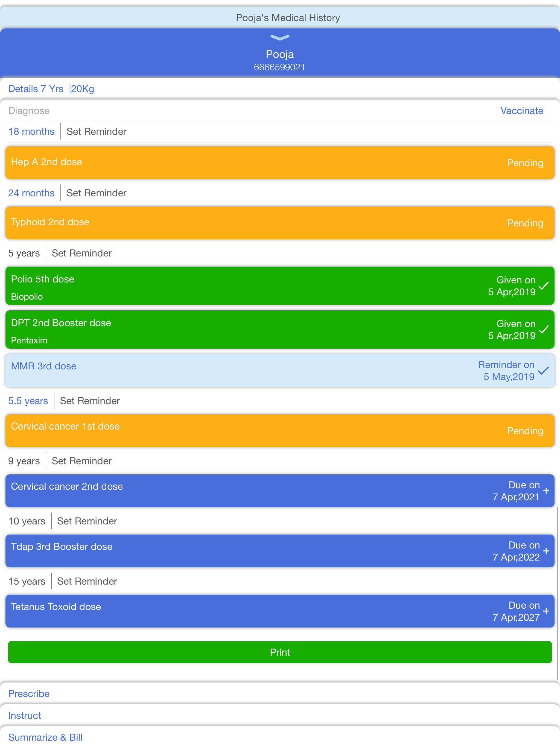Tap Pending on Typhoid 2nd dose
This screenshot has width=560, height=747.
point(525,223)
